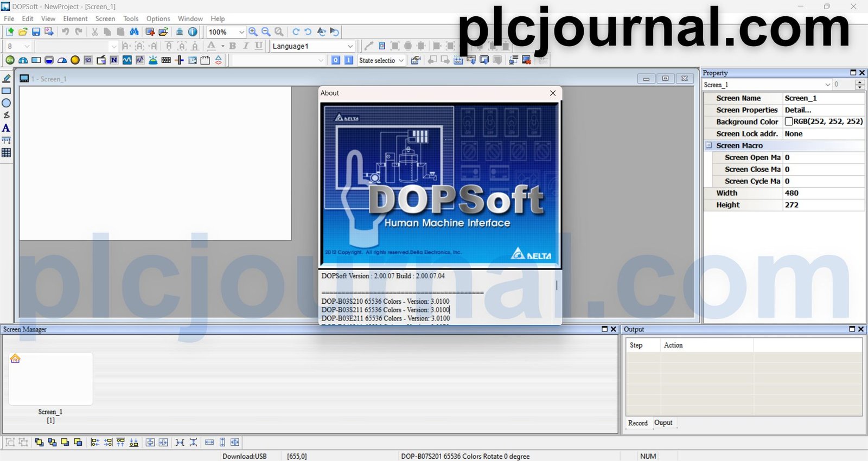Insert a keypad element
868x461 pixels.
tap(166, 60)
